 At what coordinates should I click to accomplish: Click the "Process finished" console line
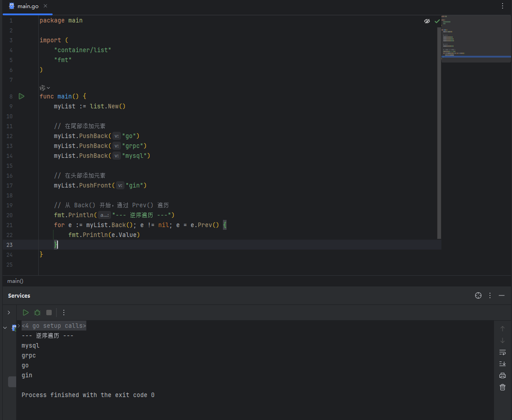click(88, 395)
